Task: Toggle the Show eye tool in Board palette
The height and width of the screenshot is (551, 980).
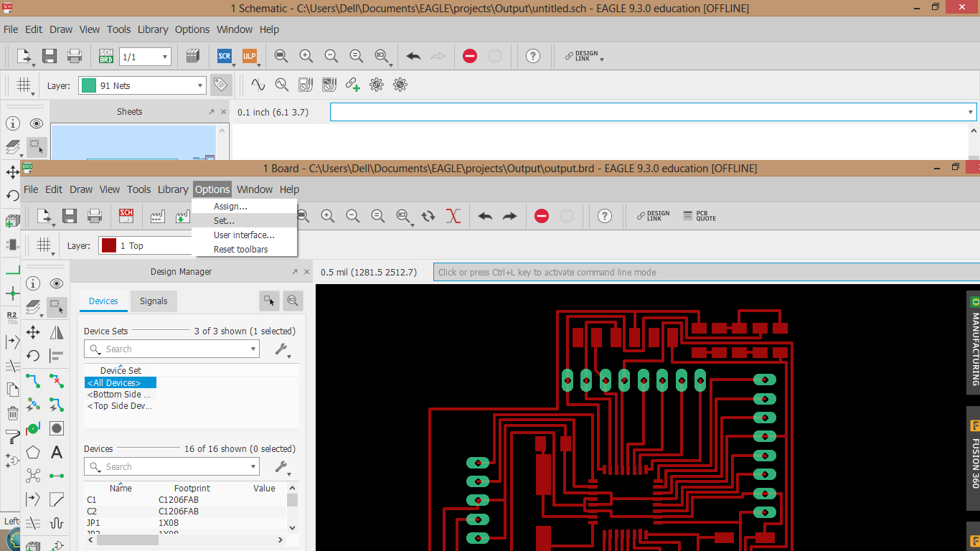Action: (x=57, y=284)
